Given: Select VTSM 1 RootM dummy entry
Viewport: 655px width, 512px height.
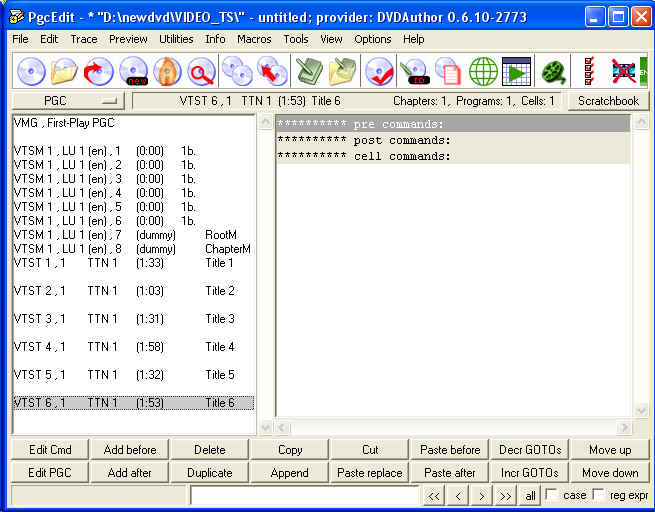Looking at the screenshot, I should coord(133,235).
